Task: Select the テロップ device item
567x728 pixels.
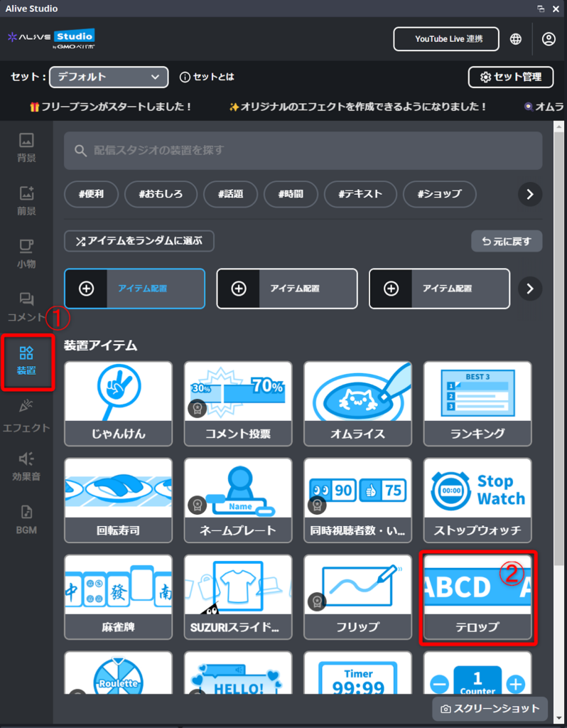Action: [477, 598]
